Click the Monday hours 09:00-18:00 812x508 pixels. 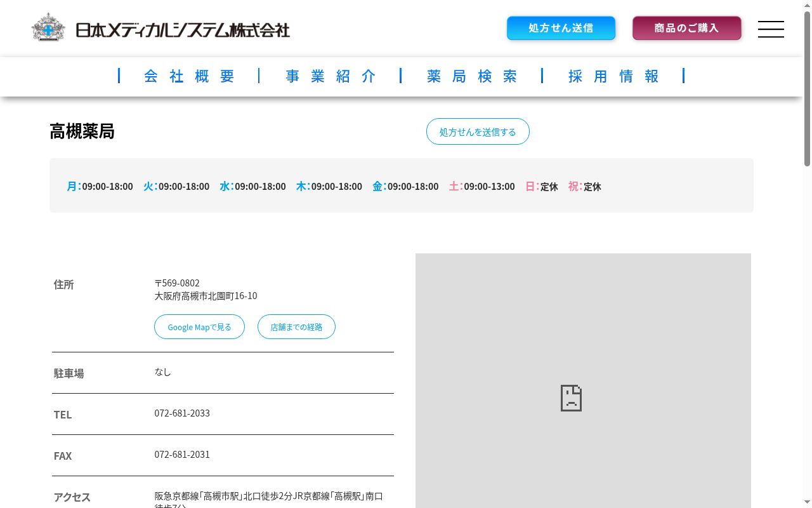point(107,187)
